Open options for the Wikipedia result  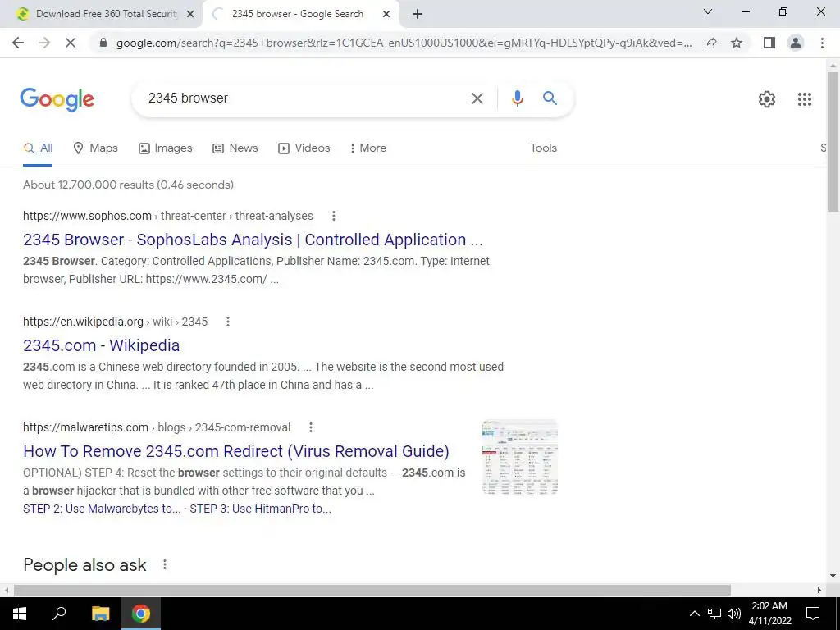(x=228, y=322)
